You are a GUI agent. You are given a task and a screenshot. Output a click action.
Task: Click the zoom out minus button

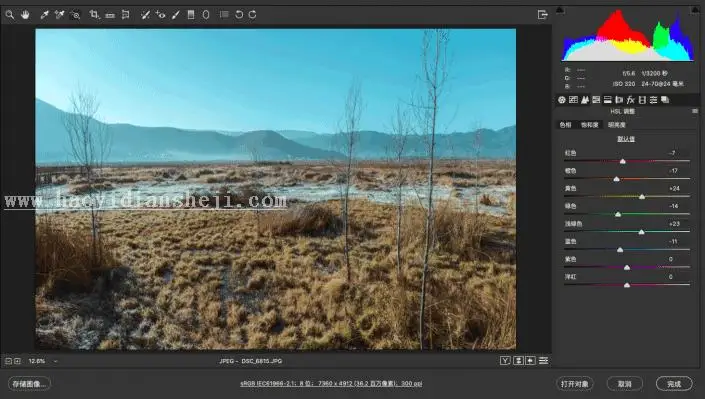coord(8,361)
